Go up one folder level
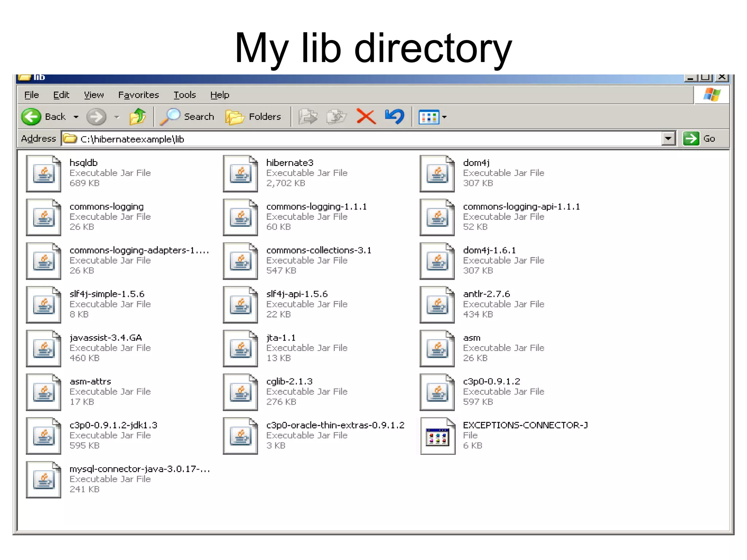 click(x=138, y=117)
